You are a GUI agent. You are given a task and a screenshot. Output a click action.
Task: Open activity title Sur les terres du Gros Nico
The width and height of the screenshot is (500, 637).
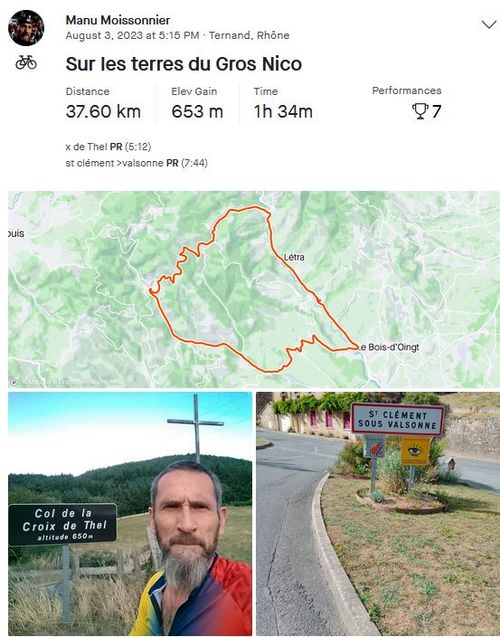tap(184, 64)
